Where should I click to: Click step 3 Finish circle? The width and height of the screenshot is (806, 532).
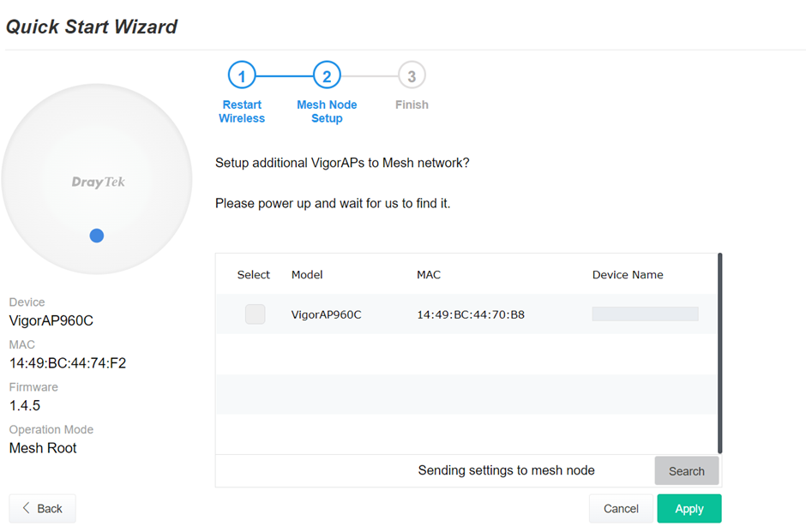point(412,76)
